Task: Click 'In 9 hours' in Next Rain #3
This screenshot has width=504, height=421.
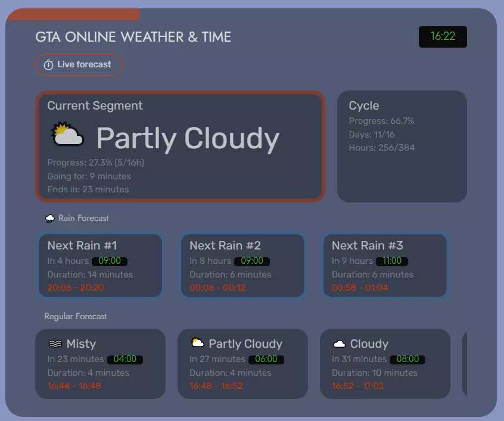Action: tap(352, 261)
